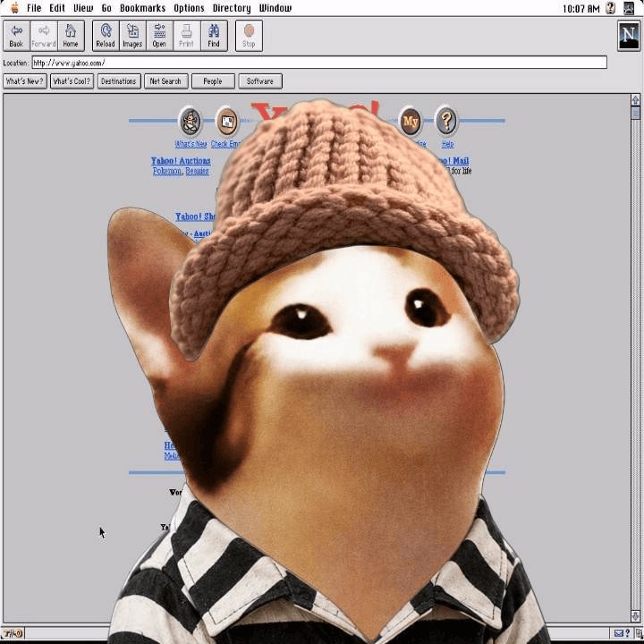
Task: Click Yahoo's Help question-mark icon
Action: pyautogui.click(x=446, y=121)
